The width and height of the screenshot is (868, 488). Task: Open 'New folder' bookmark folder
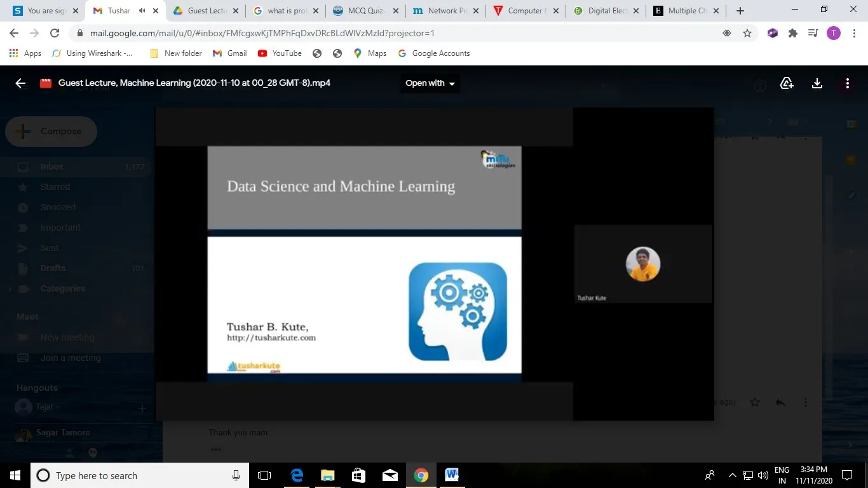click(x=176, y=53)
